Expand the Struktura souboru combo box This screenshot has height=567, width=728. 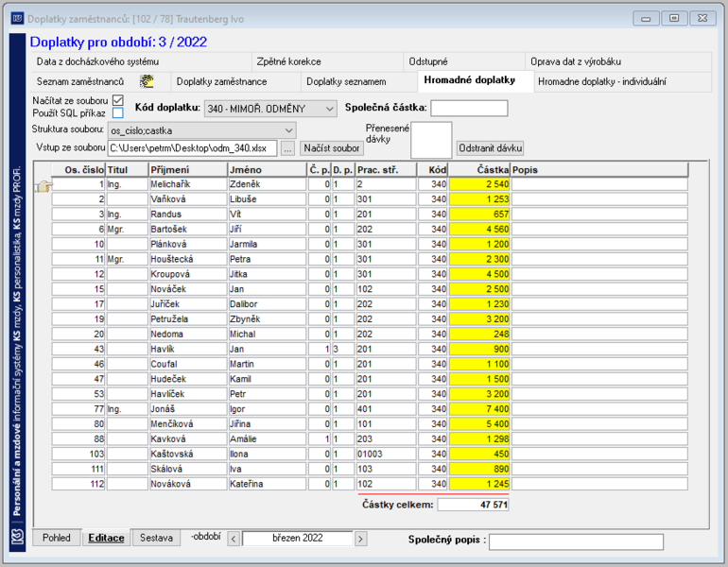coord(201,130)
